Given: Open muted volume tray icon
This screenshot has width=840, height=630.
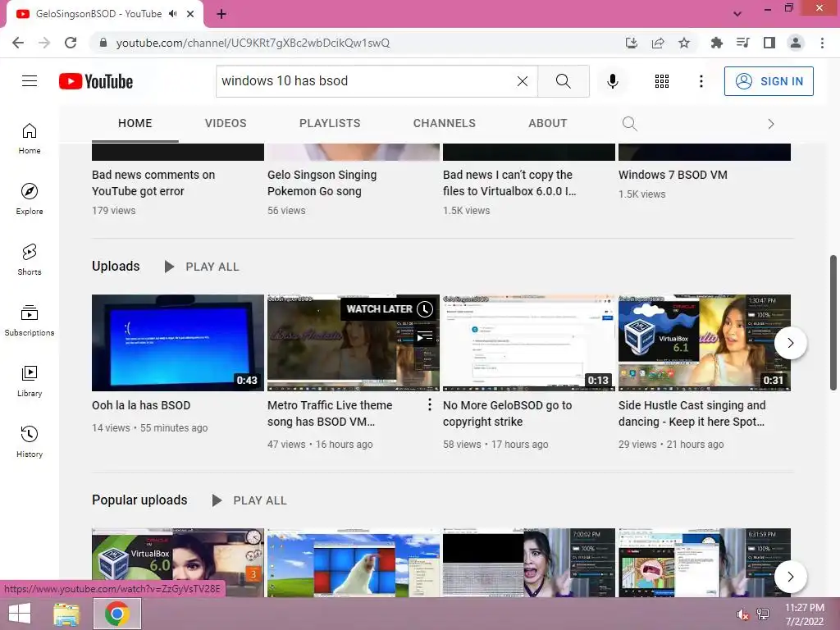Looking at the screenshot, I should (742, 614).
